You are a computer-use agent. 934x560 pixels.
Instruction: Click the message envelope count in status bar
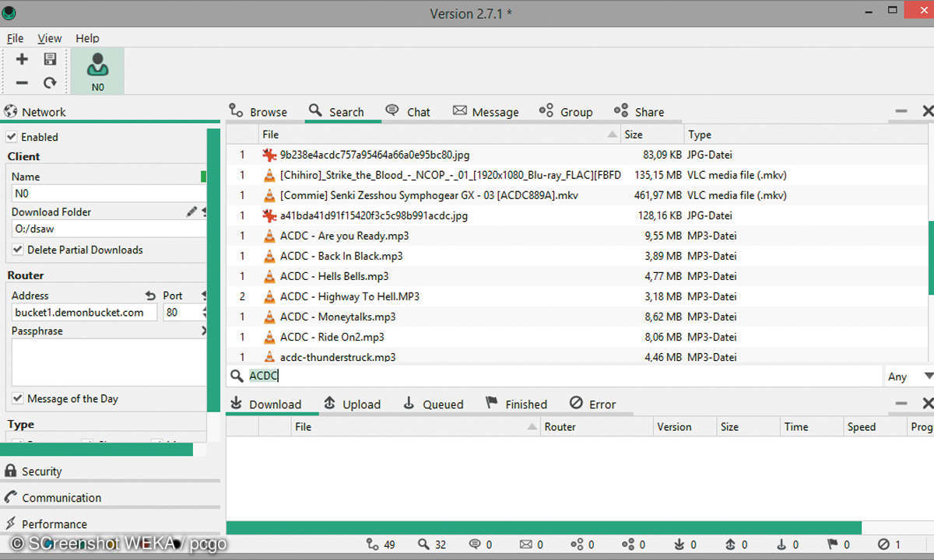533,544
